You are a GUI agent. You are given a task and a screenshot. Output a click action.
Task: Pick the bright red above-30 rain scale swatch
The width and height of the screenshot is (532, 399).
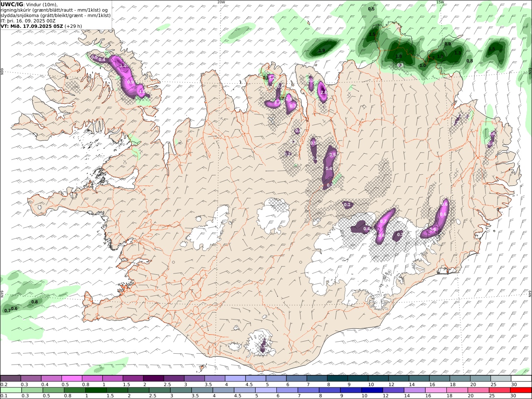pos(521,390)
